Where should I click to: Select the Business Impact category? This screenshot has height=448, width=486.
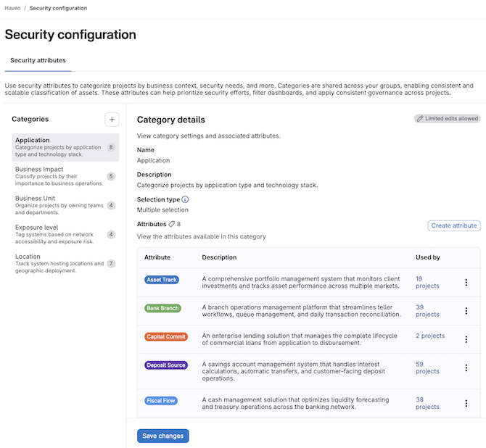click(x=60, y=175)
